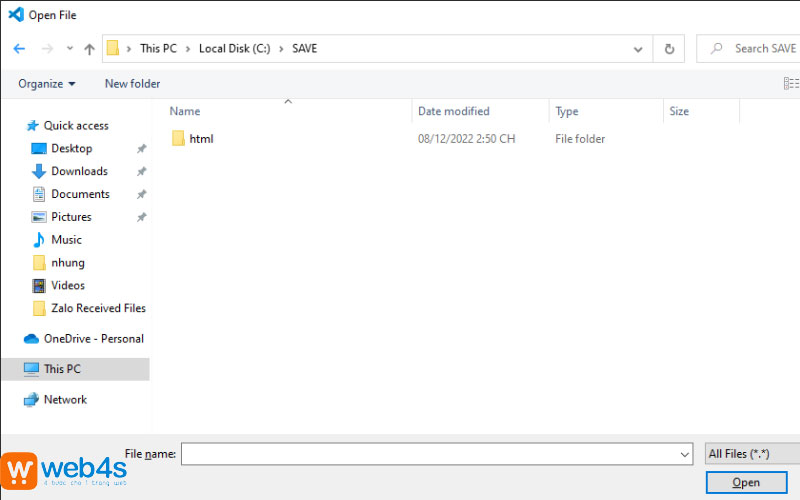Screen dimensions: 800x500
Task: Click the Search SAVE field
Action: point(748,48)
